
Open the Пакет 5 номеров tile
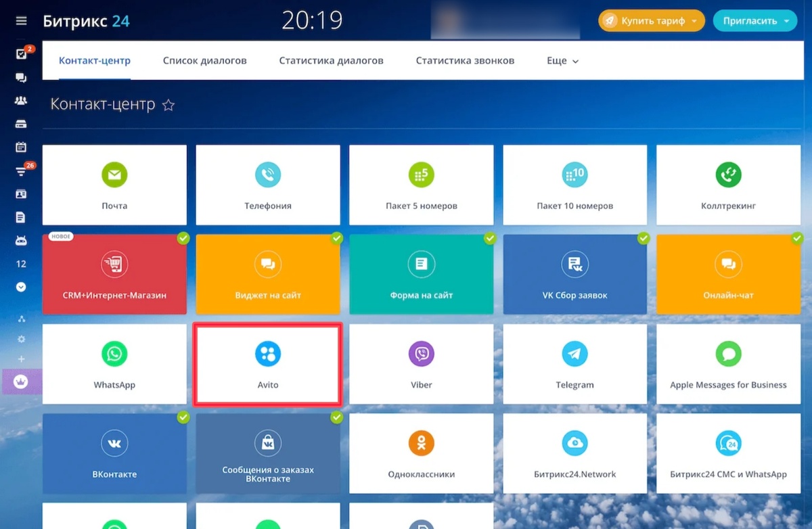pyautogui.click(x=422, y=185)
